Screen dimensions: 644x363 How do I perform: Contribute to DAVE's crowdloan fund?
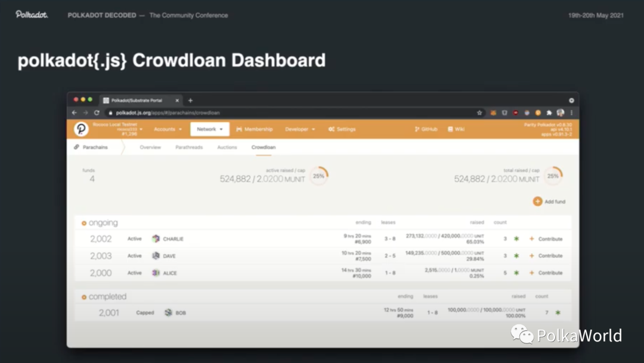point(546,256)
